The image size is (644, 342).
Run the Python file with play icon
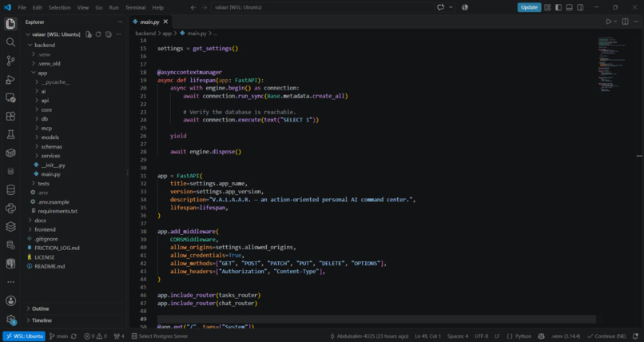(x=609, y=22)
